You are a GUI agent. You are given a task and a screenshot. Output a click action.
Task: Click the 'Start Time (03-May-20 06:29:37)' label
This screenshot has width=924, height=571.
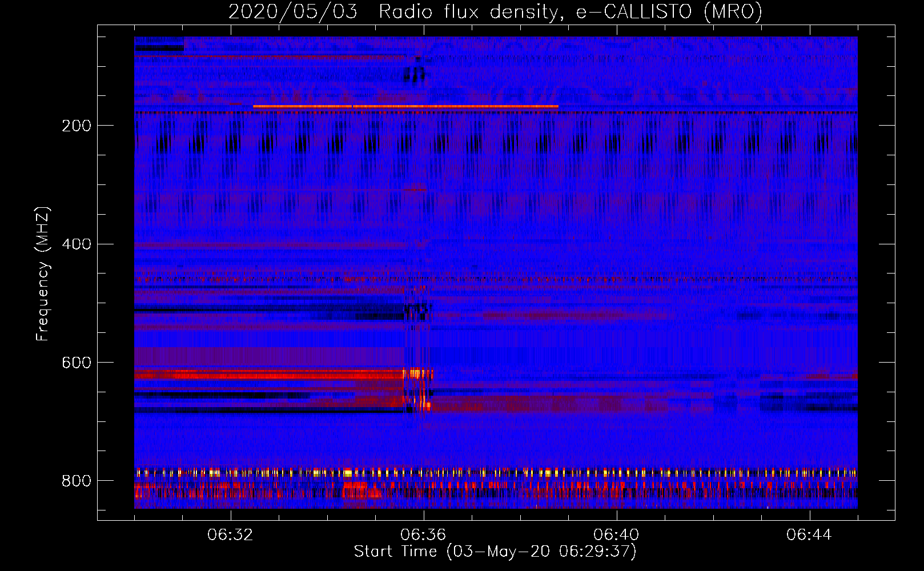495,552
